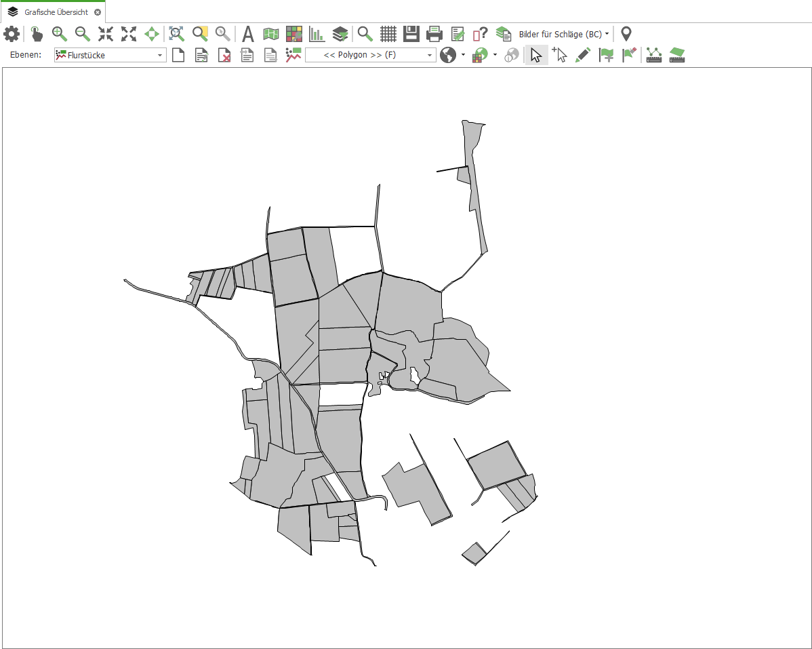This screenshot has width=812, height=649.
Task: Activate the arrow selection tool
Action: [536, 56]
